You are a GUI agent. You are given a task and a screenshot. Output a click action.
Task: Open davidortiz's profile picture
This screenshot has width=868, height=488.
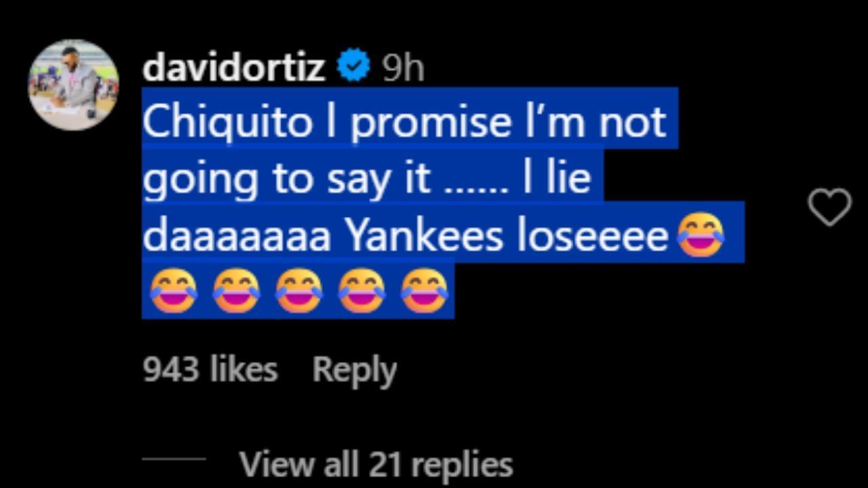[73, 84]
